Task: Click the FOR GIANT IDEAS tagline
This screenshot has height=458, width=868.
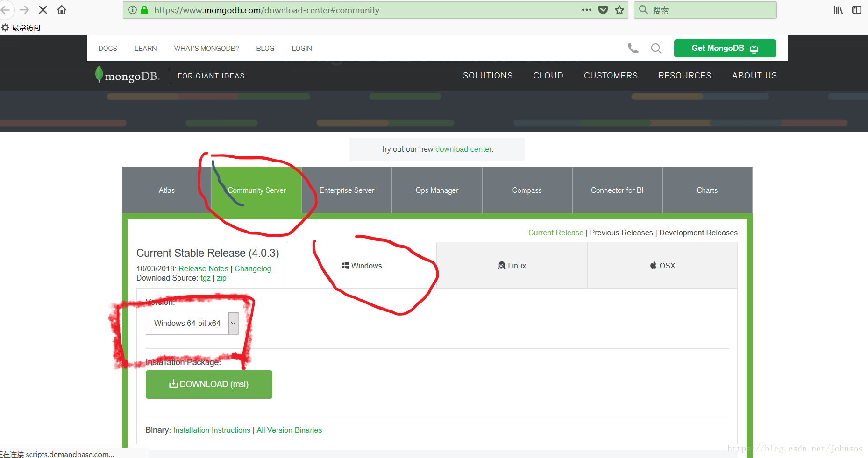Action: tap(211, 76)
